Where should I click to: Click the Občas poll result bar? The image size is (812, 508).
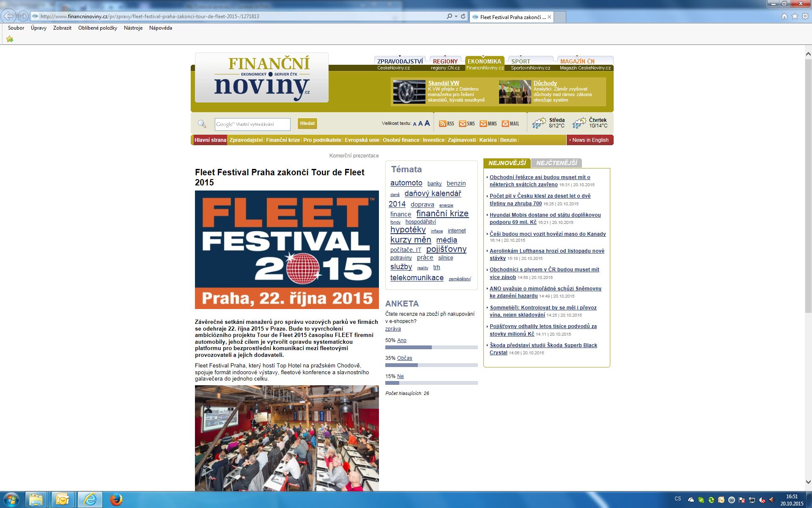(431, 365)
